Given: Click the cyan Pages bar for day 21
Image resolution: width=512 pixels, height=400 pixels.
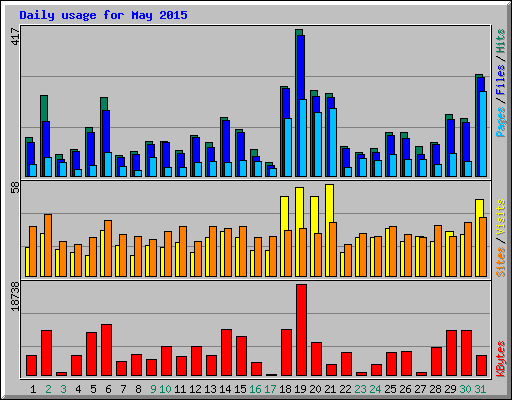Looking at the screenshot, I should pos(333,142).
